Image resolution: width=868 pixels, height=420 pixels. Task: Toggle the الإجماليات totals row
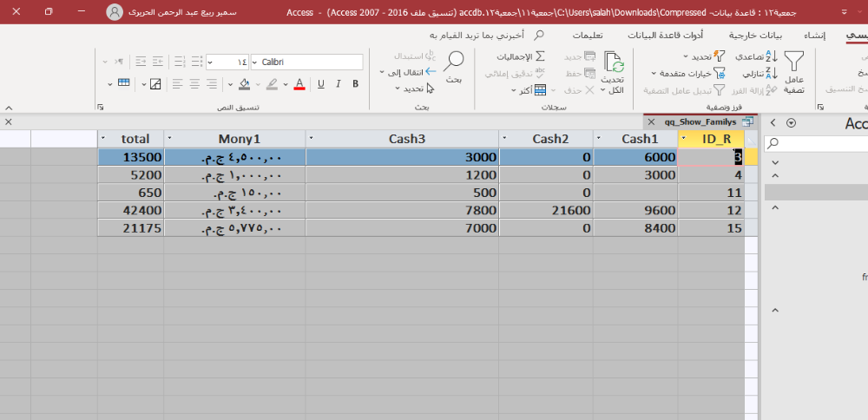tap(520, 56)
